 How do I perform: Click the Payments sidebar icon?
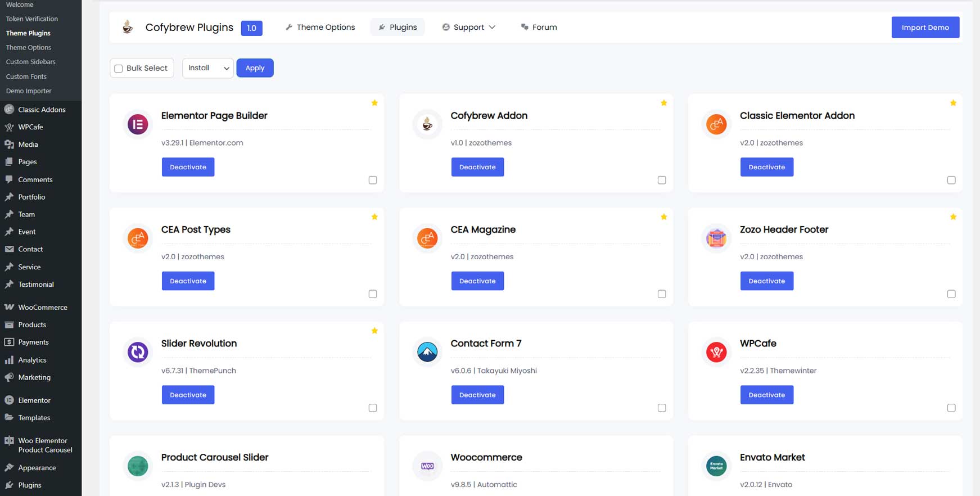coord(9,342)
